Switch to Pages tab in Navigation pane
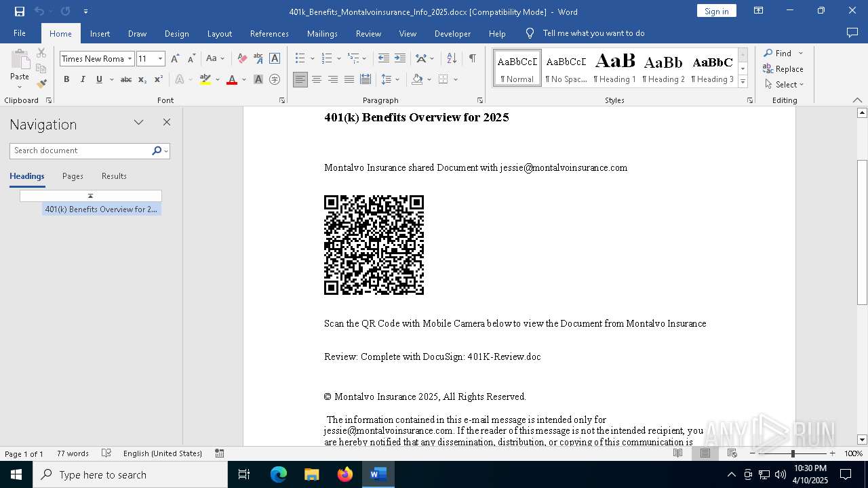Image resolution: width=868 pixels, height=488 pixels. coord(73,176)
